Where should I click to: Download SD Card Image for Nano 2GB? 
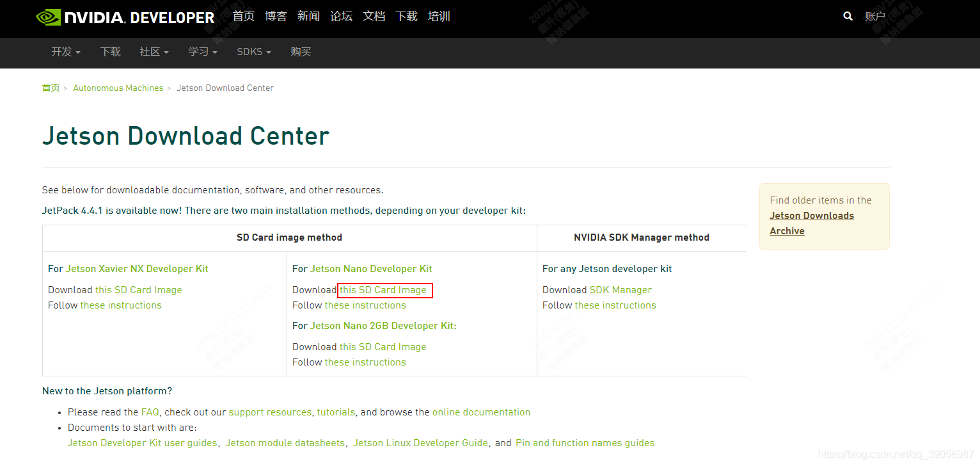(383, 347)
